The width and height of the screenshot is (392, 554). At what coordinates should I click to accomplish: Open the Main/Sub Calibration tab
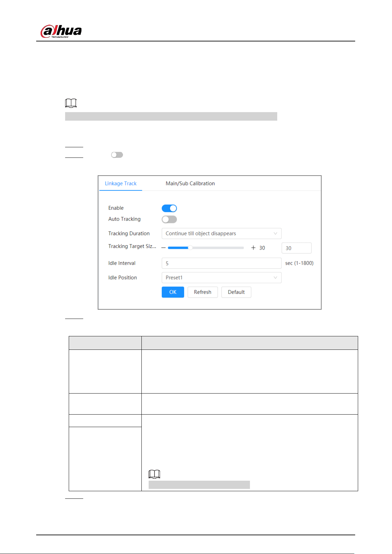(190, 183)
